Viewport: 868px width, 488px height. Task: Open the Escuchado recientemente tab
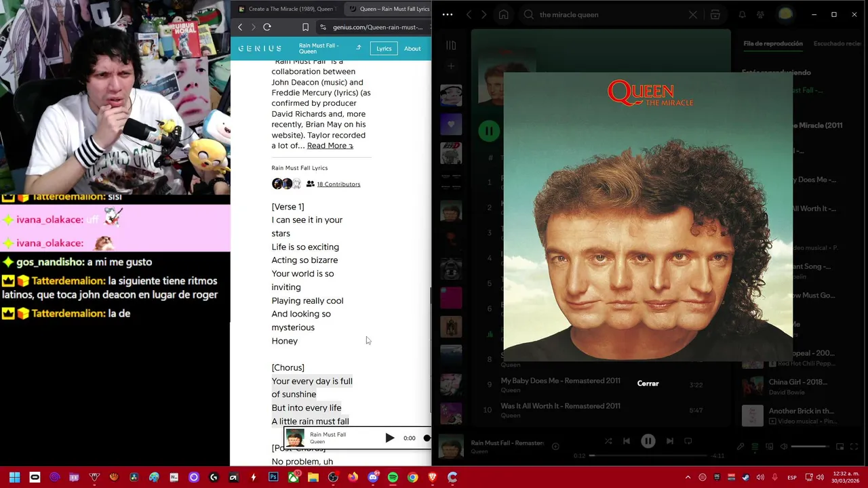click(x=837, y=43)
